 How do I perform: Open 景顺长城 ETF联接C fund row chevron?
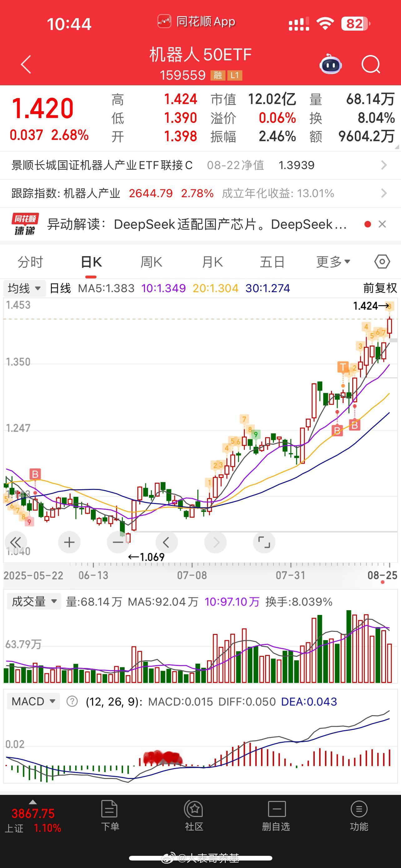(384, 165)
